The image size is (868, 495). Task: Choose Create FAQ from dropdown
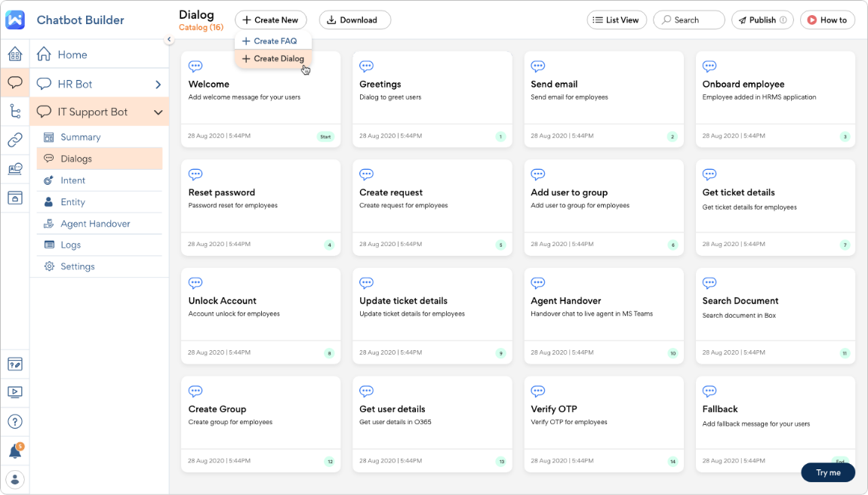pos(273,41)
